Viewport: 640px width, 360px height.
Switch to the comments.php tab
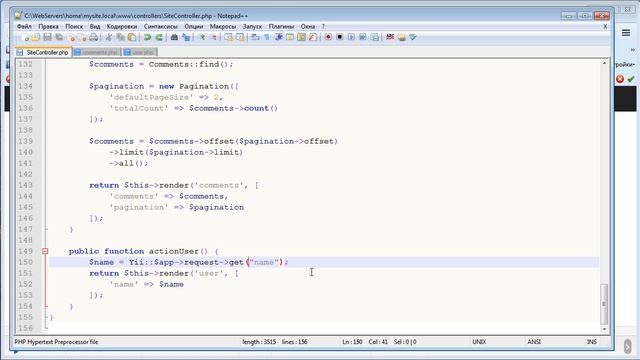(97, 52)
